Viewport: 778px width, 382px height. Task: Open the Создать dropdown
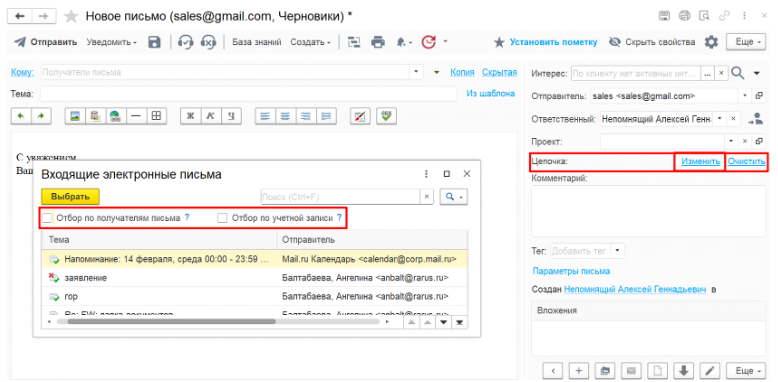pos(310,42)
